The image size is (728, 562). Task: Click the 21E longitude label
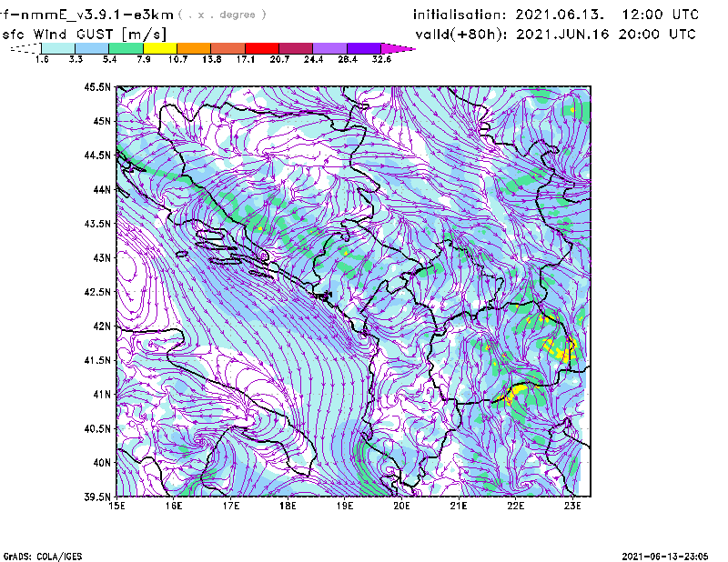[459, 506]
